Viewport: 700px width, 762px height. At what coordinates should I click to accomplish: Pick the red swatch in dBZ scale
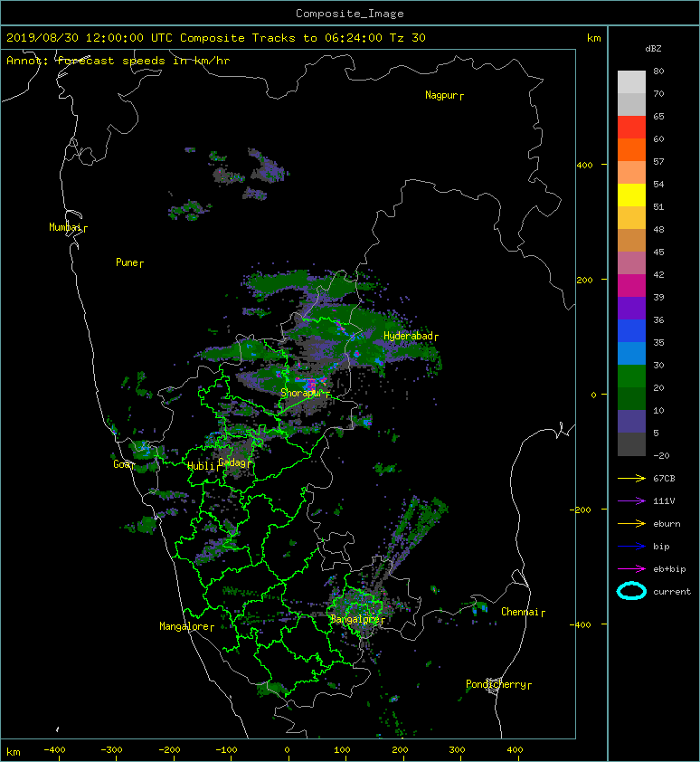click(x=631, y=128)
